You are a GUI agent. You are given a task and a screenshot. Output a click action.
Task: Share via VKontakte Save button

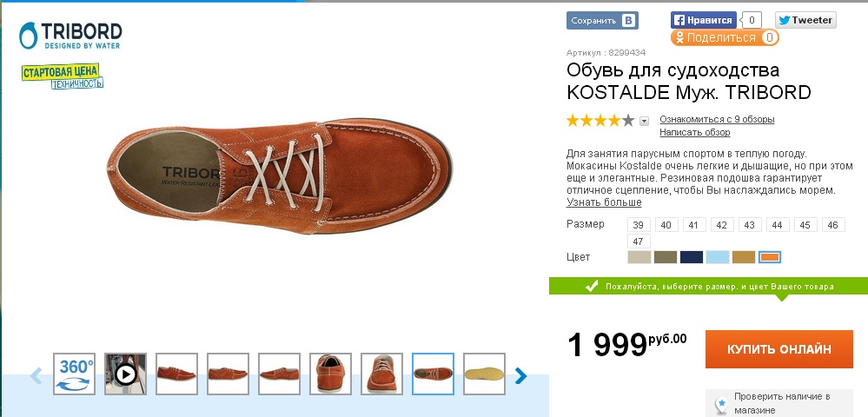coord(602,21)
